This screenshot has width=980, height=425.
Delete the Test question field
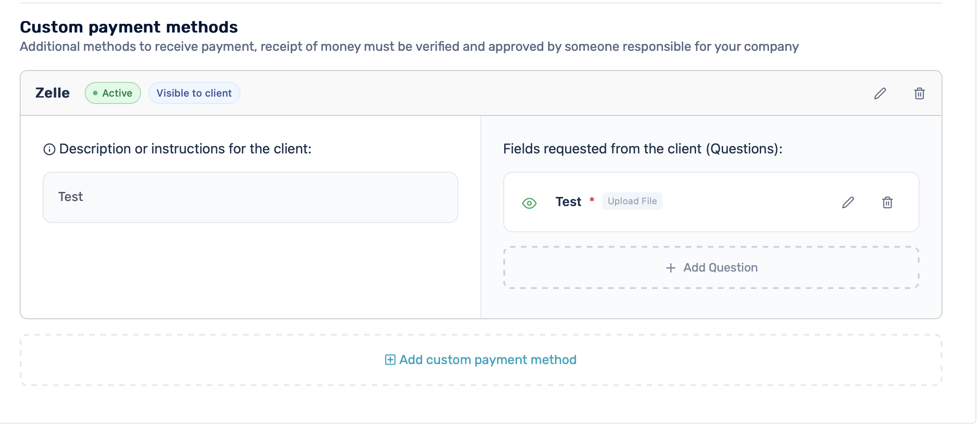pos(887,202)
